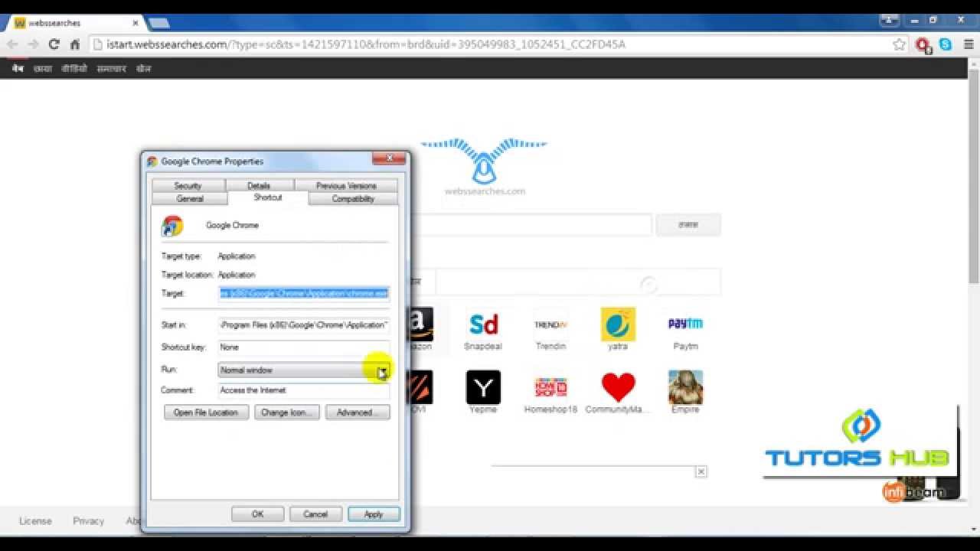Click the search button beside search box
Image resolution: width=980 pixels, height=551 pixels.
pos(688,225)
